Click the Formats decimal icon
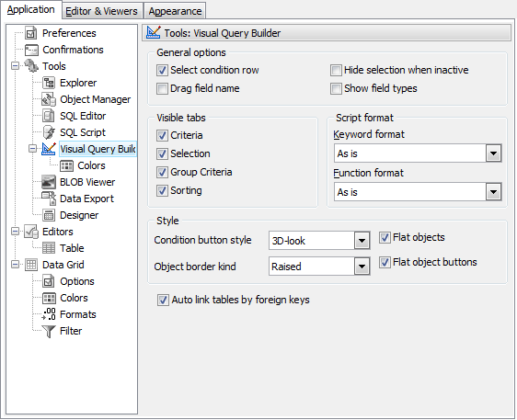 click(49, 314)
